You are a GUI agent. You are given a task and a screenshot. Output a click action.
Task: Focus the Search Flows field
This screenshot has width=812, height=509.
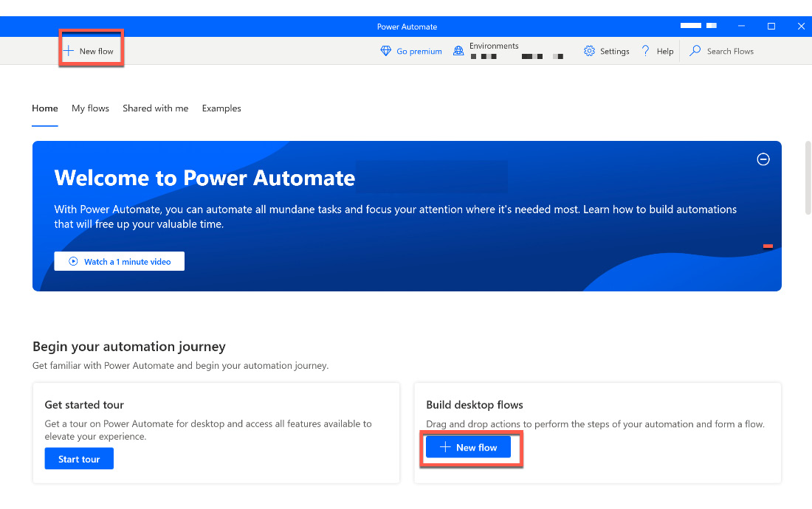pyautogui.click(x=722, y=51)
